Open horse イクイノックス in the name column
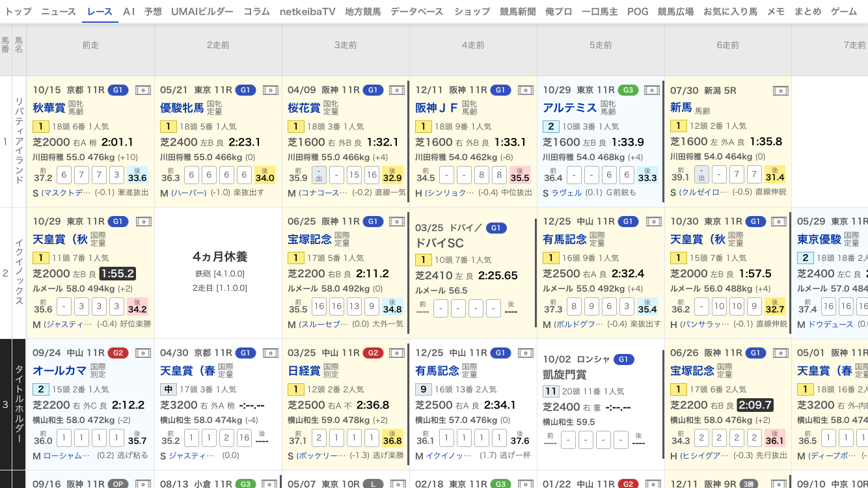 (x=19, y=273)
